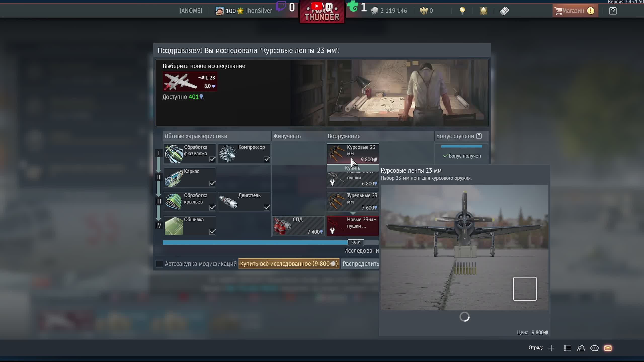Click the light bulb icon in top bar
The width and height of the screenshot is (644, 362).
[462, 11]
